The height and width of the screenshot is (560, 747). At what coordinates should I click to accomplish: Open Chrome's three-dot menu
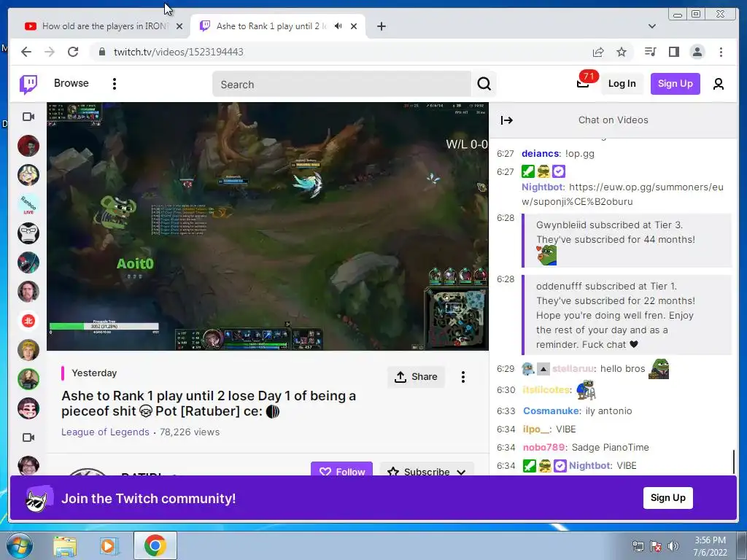pyautogui.click(x=721, y=52)
